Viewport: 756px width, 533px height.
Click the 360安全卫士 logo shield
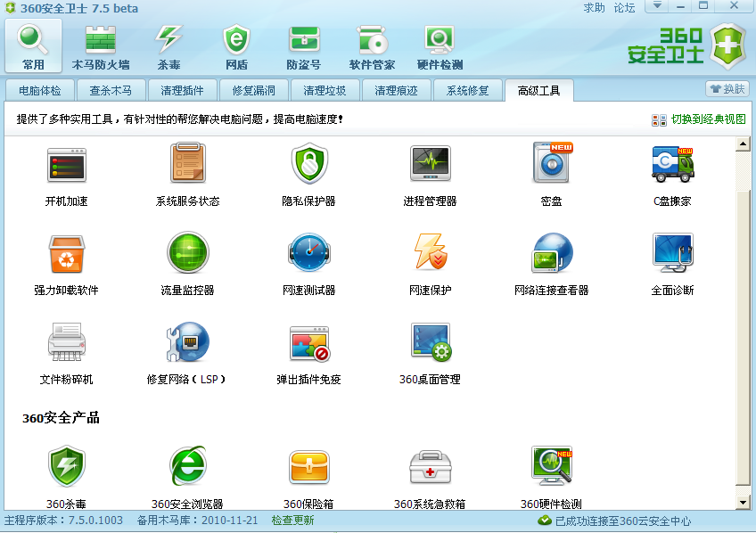[728, 45]
